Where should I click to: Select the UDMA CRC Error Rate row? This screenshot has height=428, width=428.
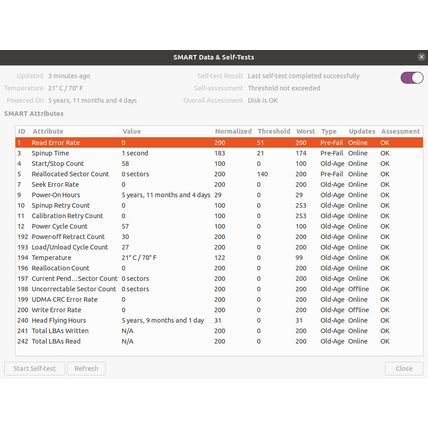[x=219, y=299]
